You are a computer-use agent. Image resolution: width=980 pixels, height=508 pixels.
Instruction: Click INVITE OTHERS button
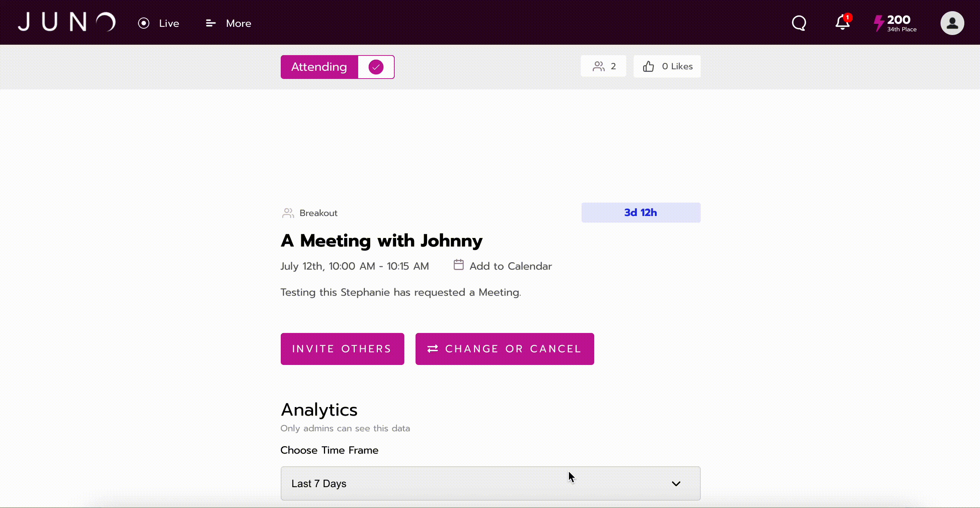pos(342,349)
